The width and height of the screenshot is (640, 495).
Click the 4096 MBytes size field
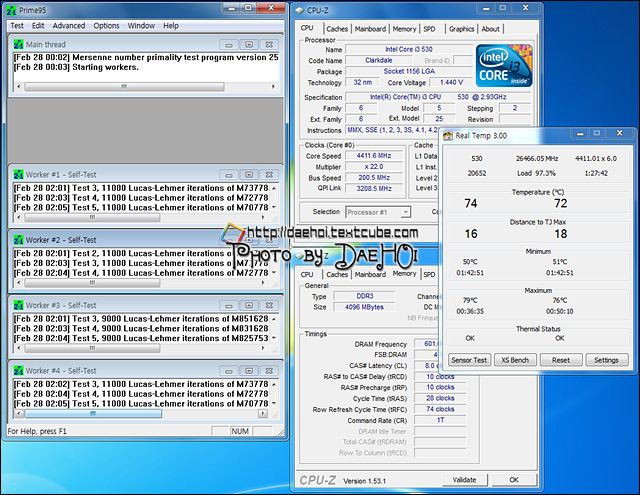tap(364, 307)
